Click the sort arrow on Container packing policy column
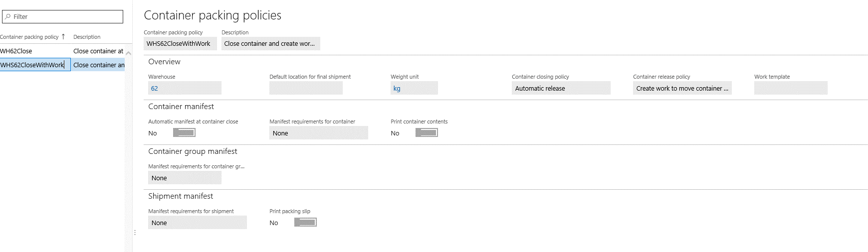Viewport: 868px width, 252px height. pos(63,36)
